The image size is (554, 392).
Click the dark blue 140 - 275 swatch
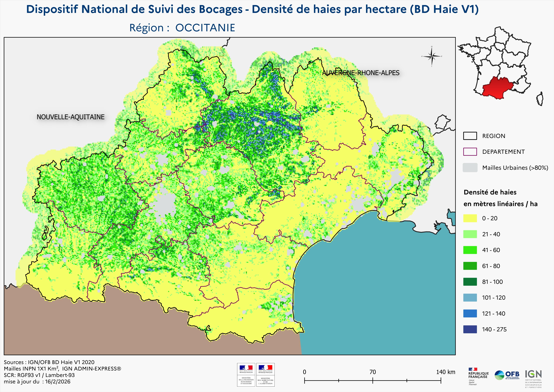point(470,329)
